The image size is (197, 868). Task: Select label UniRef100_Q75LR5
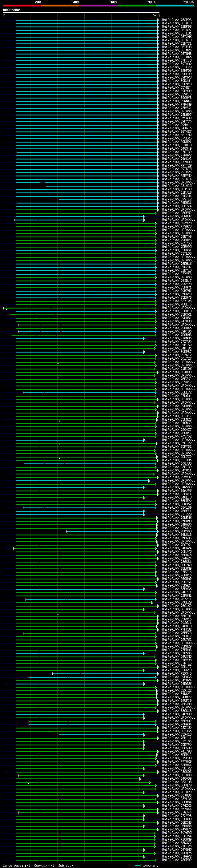(x=177, y=139)
